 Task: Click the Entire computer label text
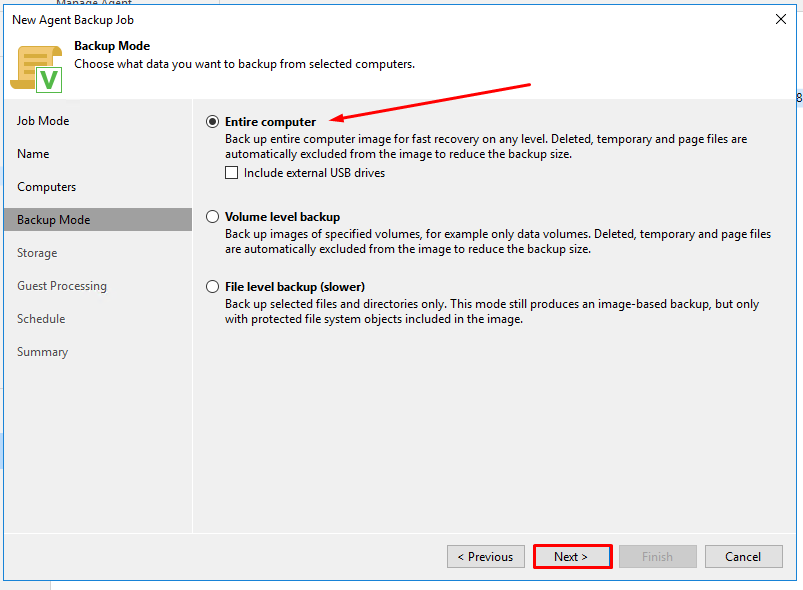pyautogui.click(x=270, y=122)
